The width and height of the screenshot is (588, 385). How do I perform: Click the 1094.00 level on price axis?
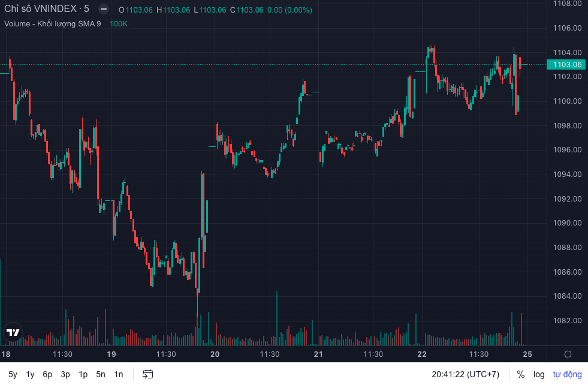567,175
